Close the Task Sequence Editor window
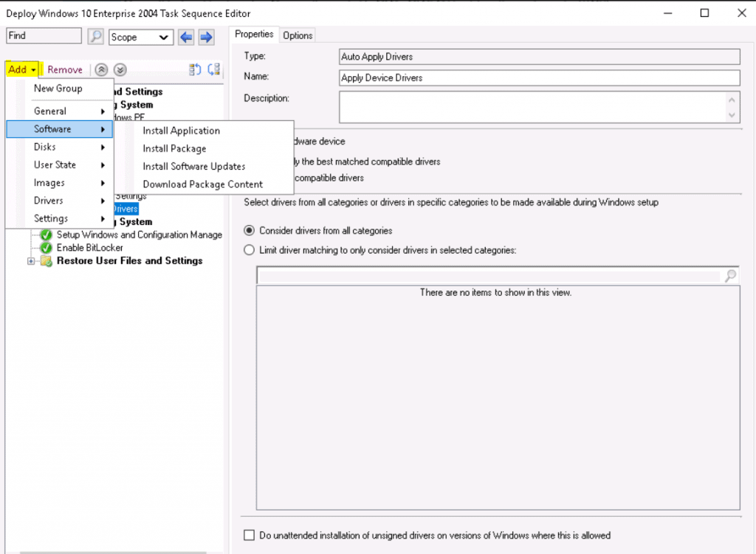 click(x=741, y=13)
